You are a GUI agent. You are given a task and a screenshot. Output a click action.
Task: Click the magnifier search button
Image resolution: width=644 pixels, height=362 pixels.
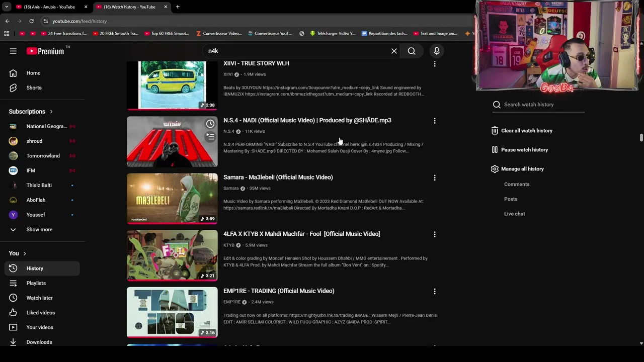point(412,51)
